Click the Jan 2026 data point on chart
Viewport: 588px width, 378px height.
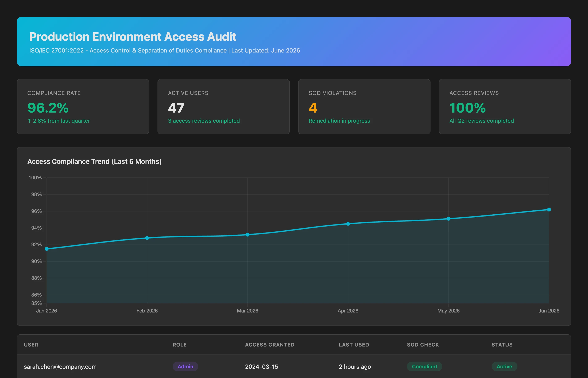tap(47, 249)
